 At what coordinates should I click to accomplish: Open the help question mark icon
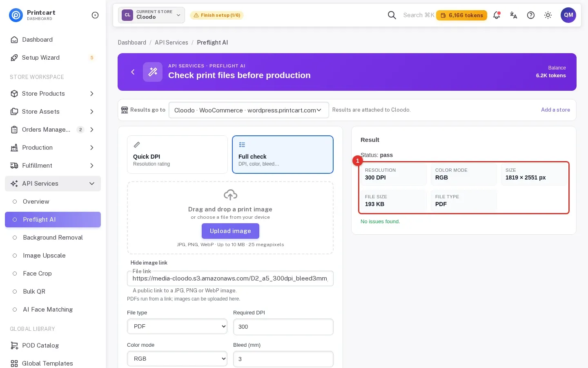point(531,15)
